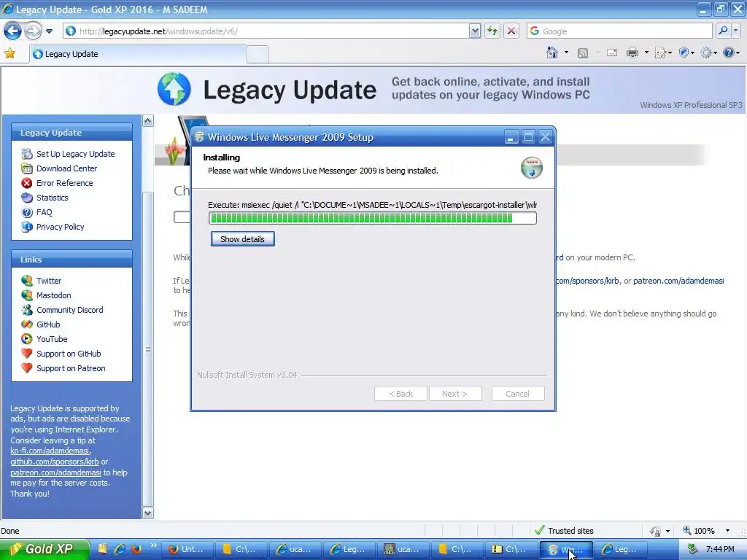Click the Community Discord icon

(27, 310)
